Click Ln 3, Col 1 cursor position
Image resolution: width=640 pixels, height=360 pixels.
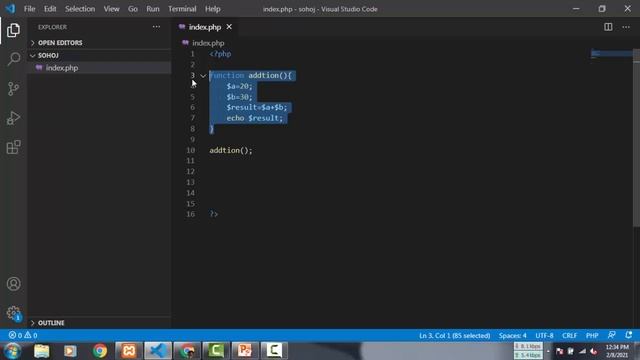point(454,336)
